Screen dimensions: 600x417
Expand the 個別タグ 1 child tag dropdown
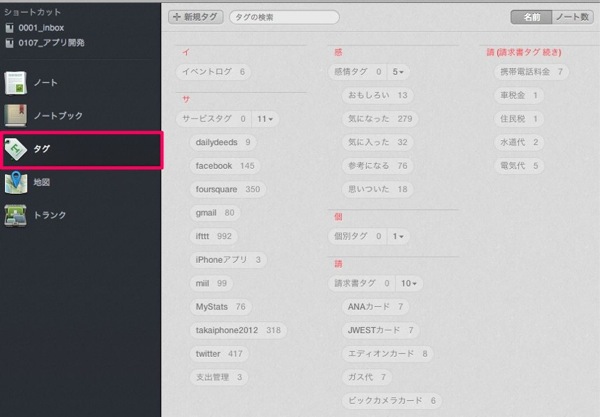click(398, 236)
